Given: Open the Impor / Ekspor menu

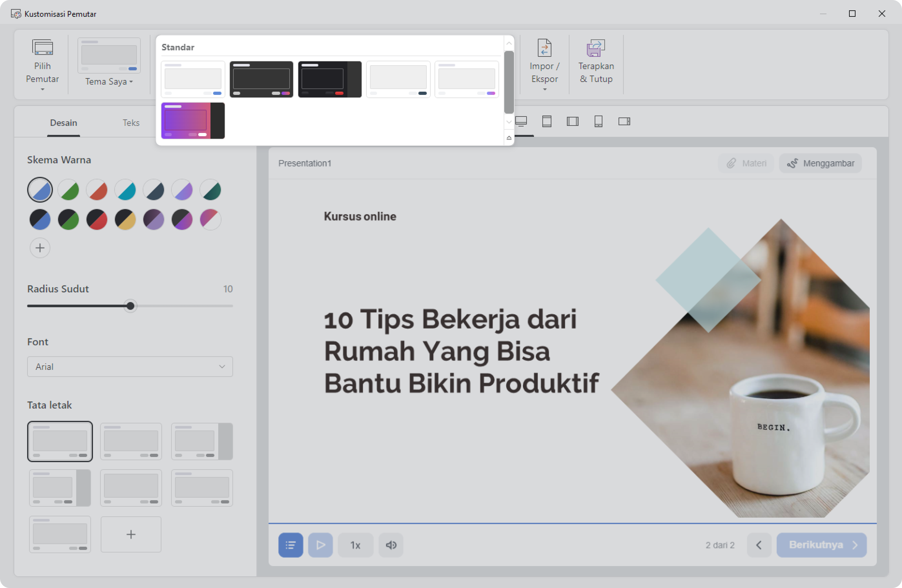Looking at the screenshot, I should click(544, 65).
